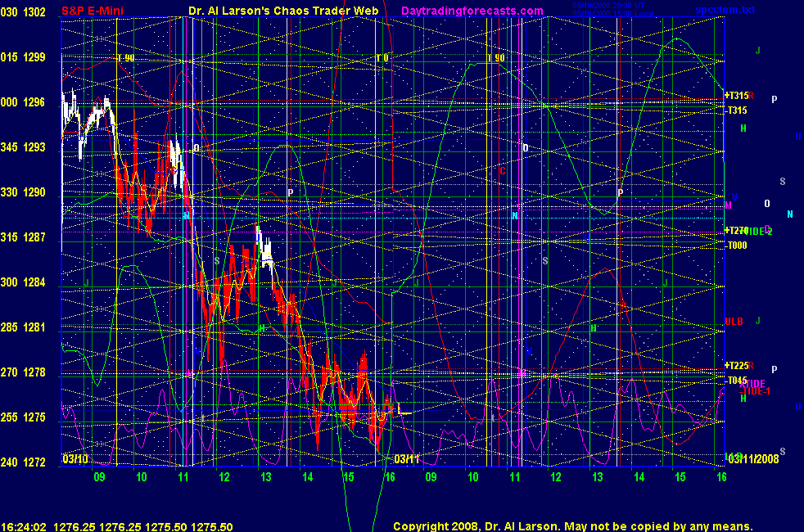This screenshot has width=804, height=532.
Task: Select the "015 1299" price axis label
Action: pos(23,57)
